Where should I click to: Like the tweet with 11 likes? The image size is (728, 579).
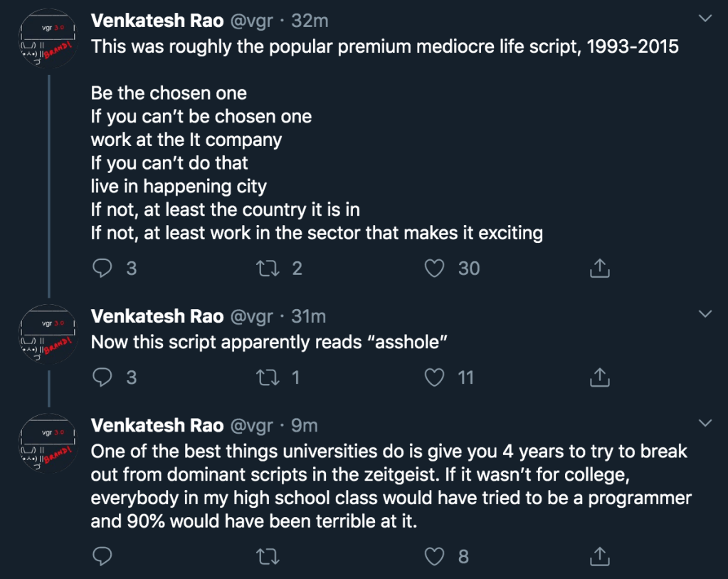[435, 377]
